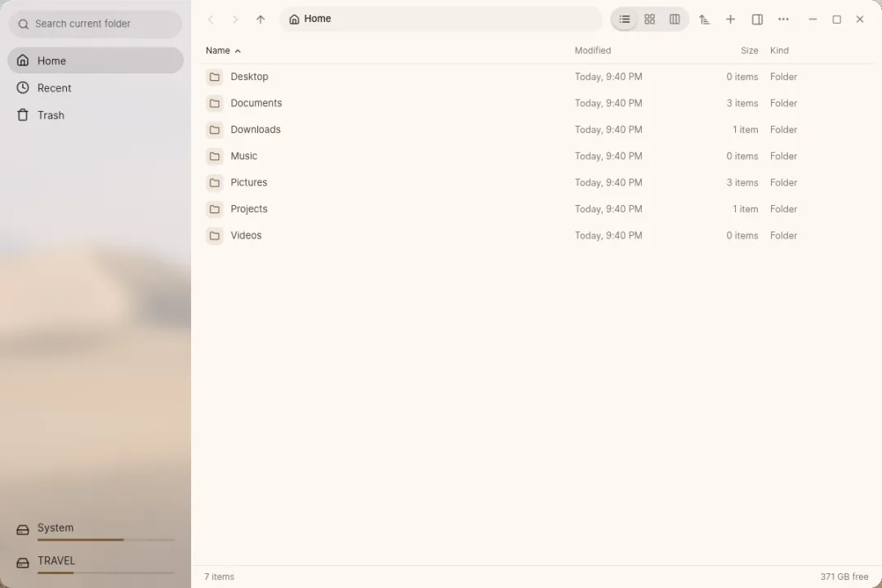Select the System drive in sidebar
This screenshot has height=588, width=882.
pyautogui.click(x=96, y=530)
